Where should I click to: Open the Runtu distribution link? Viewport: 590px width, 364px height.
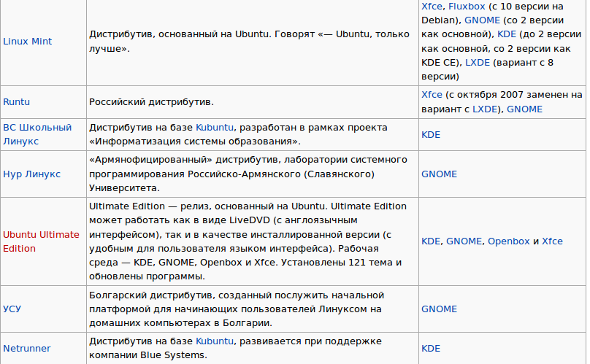click(x=16, y=102)
